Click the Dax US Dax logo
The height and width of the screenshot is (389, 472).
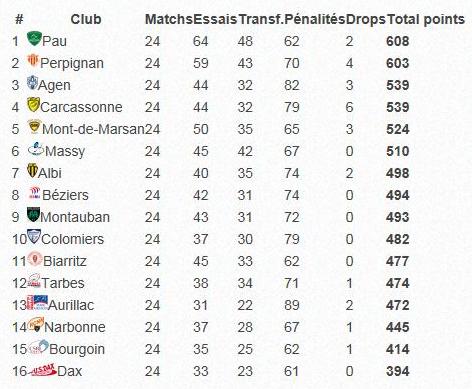43,370
